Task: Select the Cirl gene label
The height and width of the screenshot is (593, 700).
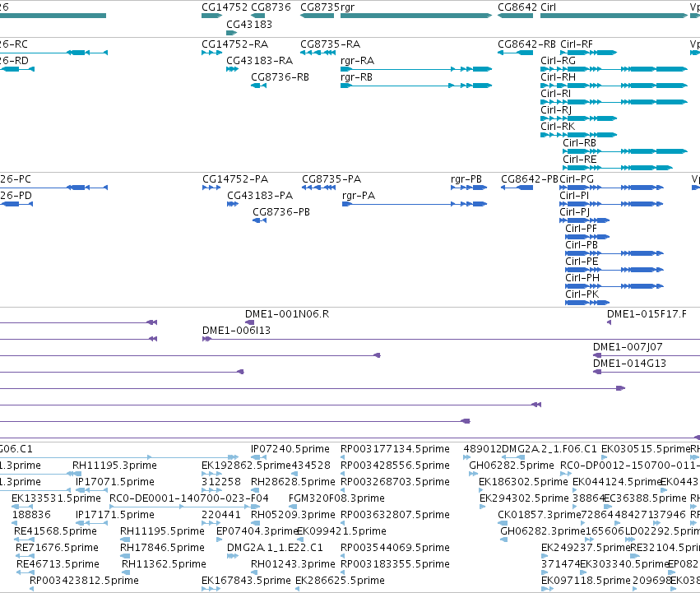Action: (x=548, y=7)
